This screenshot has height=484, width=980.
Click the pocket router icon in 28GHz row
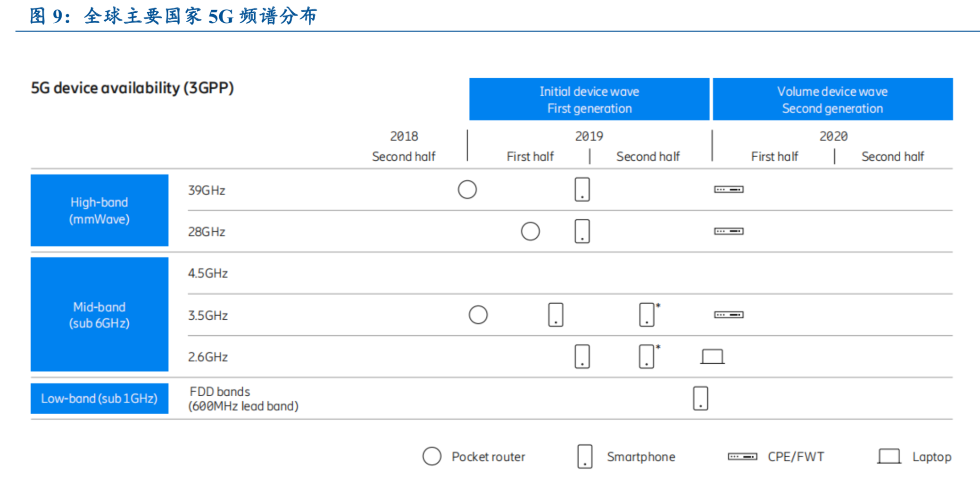click(x=530, y=231)
